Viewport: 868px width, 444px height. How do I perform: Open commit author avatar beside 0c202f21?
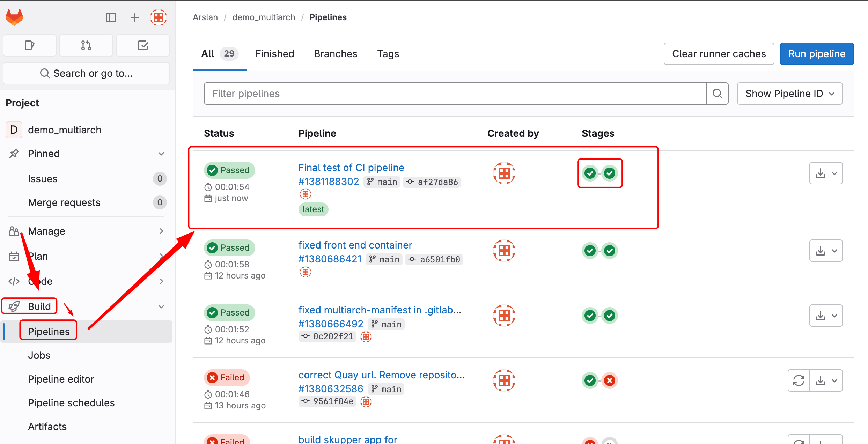[366, 336]
